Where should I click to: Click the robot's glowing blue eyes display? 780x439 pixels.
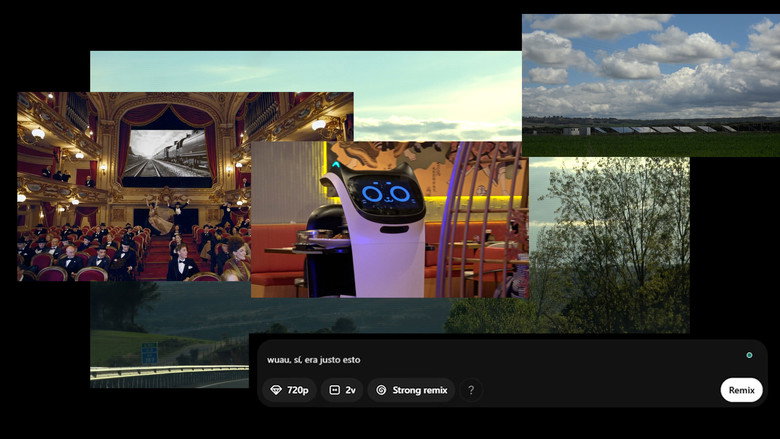385,194
